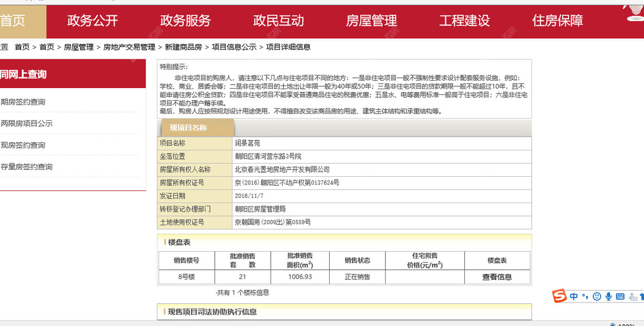Open the 住房保障 navigation item

click(558, 21)
